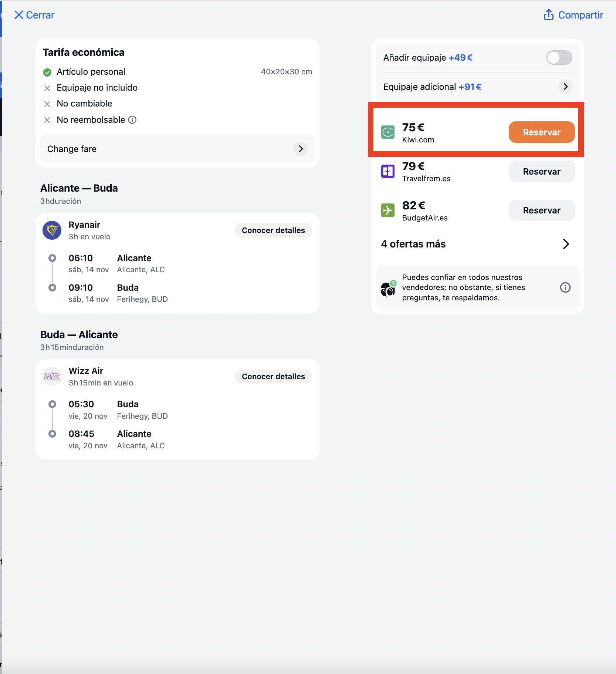Click the Ryanair airline logo

tap(52, 230)
